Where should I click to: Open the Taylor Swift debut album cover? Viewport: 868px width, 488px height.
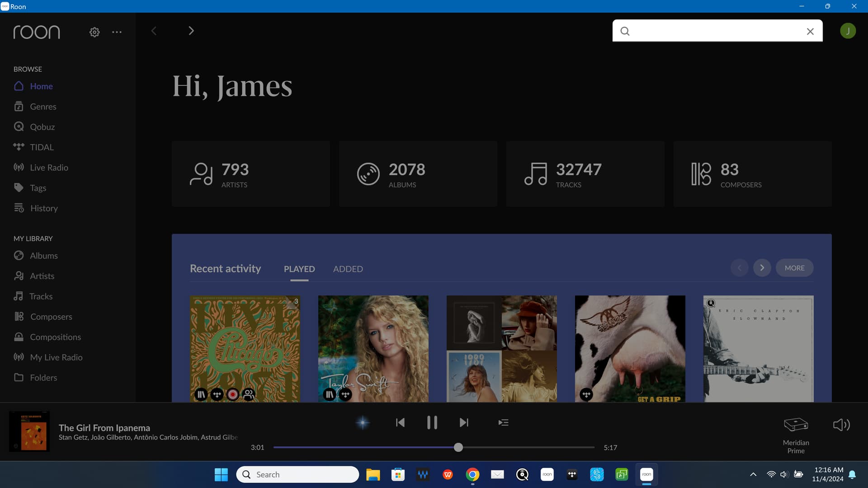[x=373, y=349]
